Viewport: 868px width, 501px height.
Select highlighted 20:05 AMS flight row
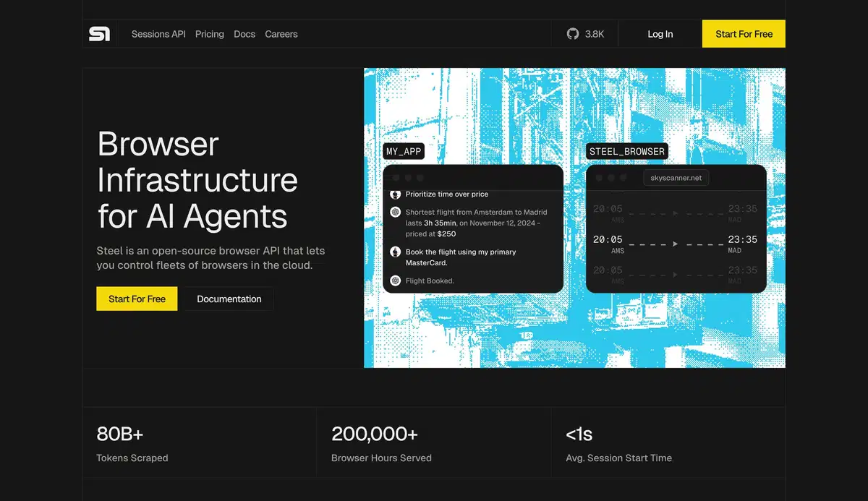point(676,244)
